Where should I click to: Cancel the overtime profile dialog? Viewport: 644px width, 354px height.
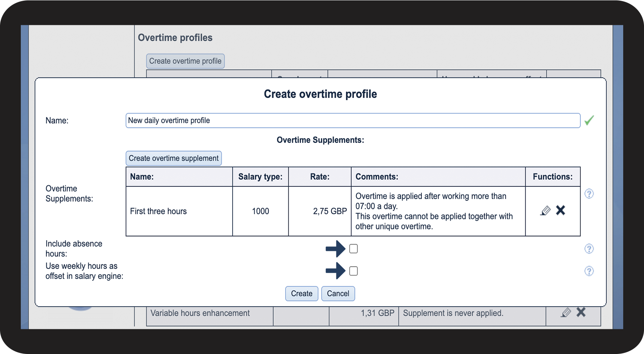pos(338,293)
